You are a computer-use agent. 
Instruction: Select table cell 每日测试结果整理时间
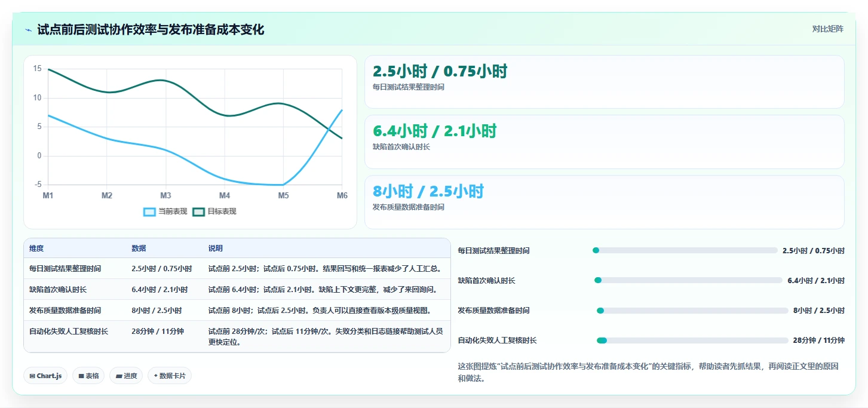pyautogui.click(x=65, y=269)
